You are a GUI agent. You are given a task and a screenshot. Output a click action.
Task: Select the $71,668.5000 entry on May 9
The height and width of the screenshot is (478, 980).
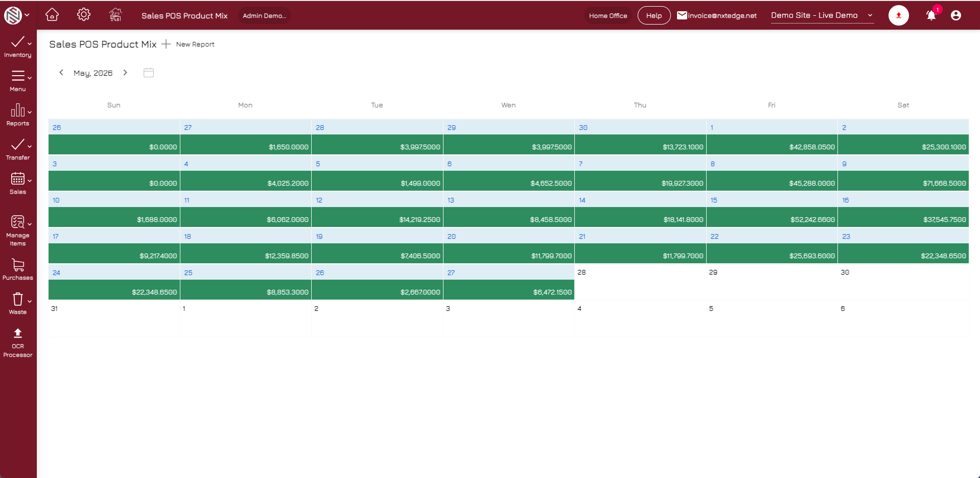coord(903,180)
